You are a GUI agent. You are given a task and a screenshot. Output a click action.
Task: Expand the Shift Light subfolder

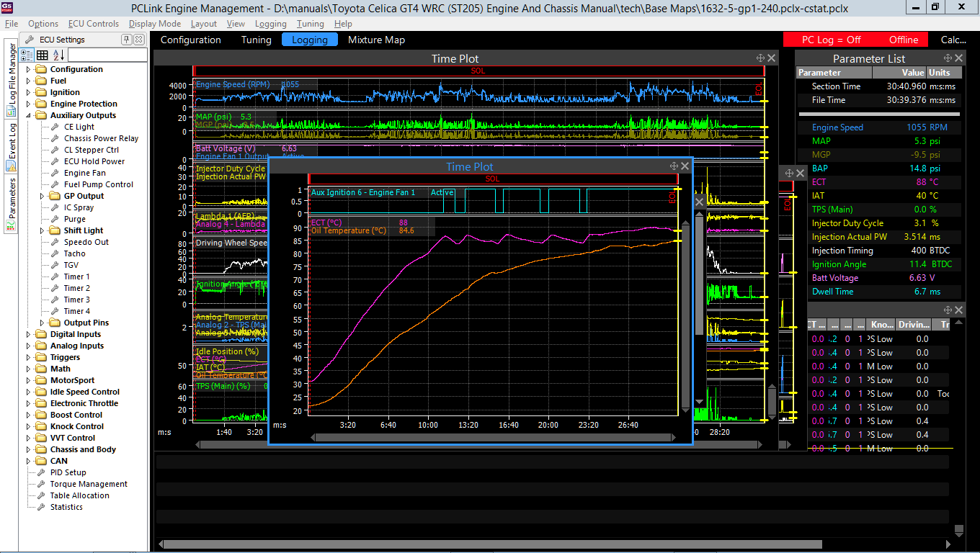point(43,230)
